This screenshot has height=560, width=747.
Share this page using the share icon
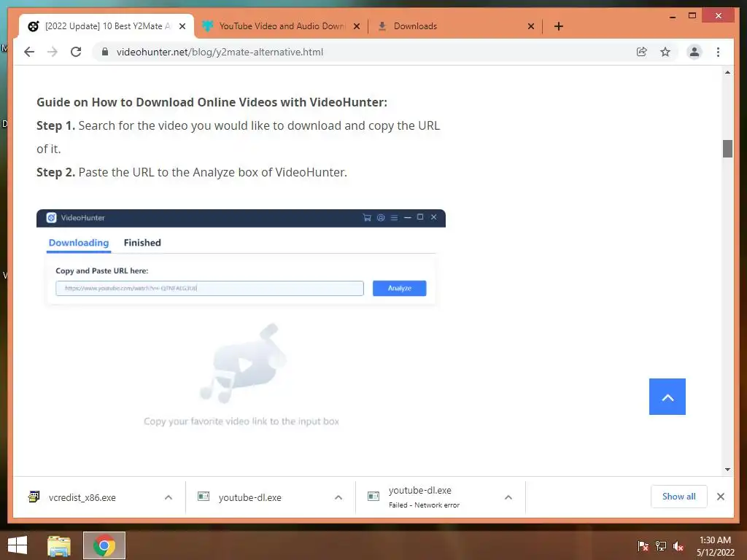(642, 52)
